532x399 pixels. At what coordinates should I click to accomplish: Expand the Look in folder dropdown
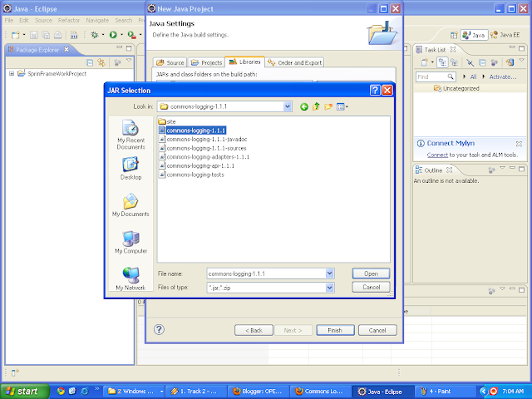(x=288, y=106)
